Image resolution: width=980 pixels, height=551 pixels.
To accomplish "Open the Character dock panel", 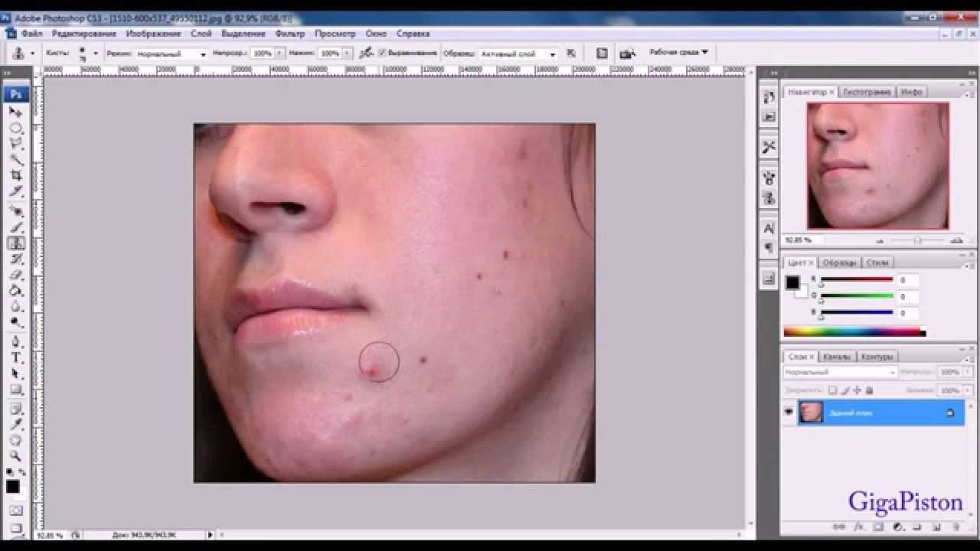I will (x=769, y=229).
